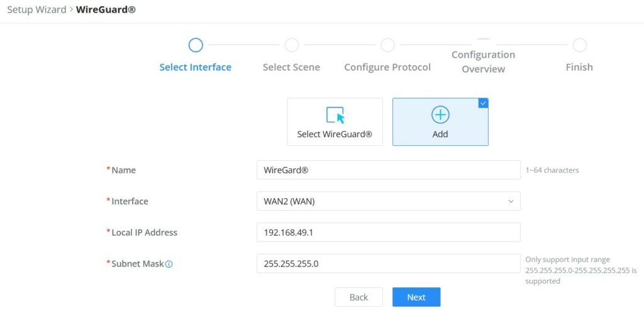Select the Select Interface step circle
Viewport: 644px width, 310px height.
(196, 45)
